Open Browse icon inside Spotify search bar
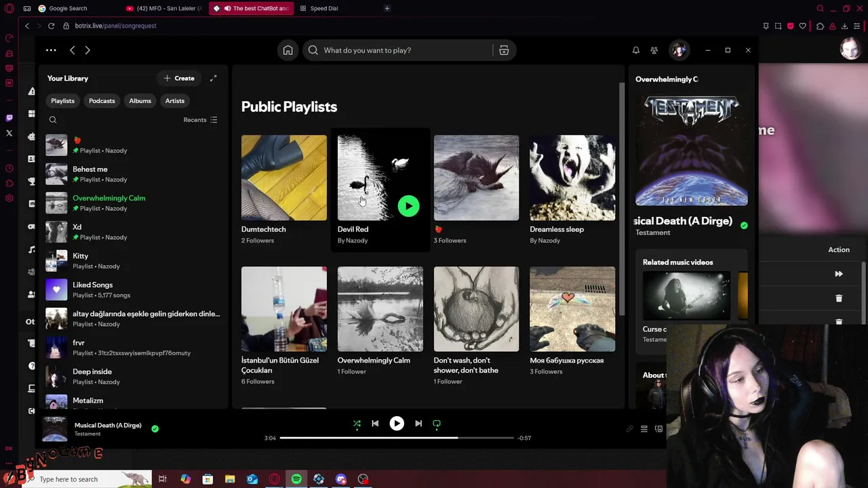 point(504,50)
